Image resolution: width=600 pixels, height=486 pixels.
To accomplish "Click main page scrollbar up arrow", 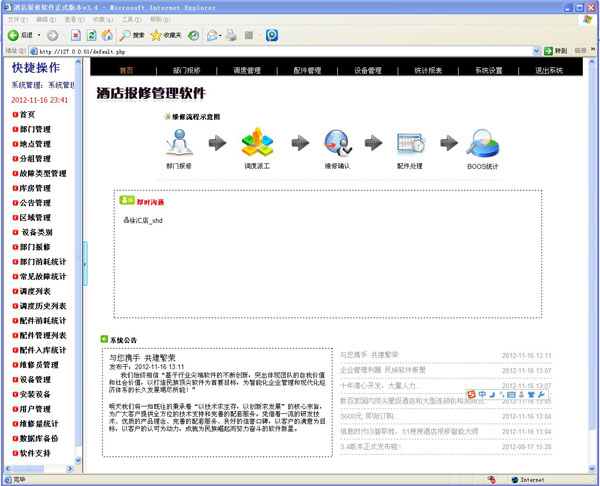I will click(592, 62).
